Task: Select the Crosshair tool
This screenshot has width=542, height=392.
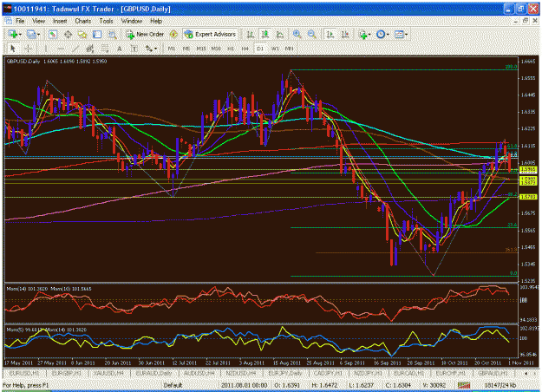Action: tap(28, 49)
